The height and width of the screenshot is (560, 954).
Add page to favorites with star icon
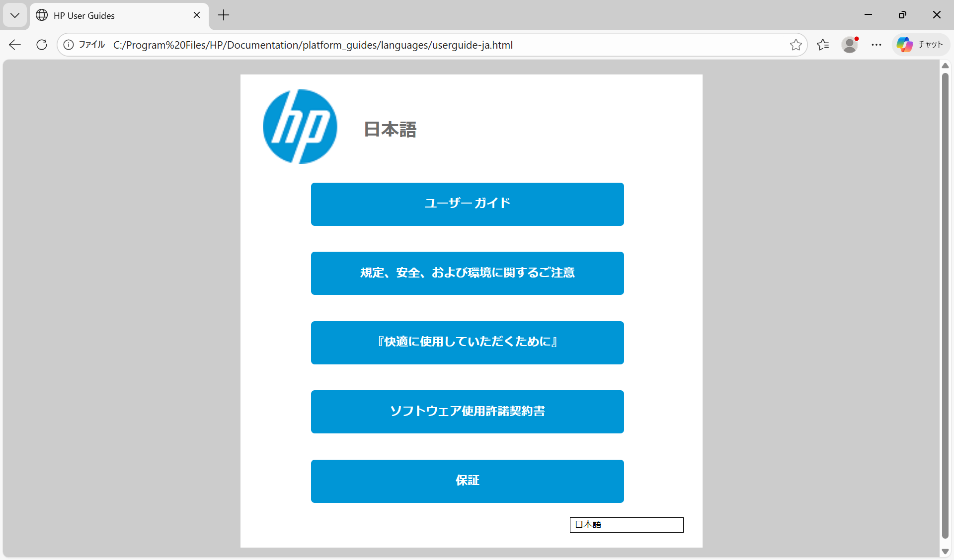click(795, 45)
